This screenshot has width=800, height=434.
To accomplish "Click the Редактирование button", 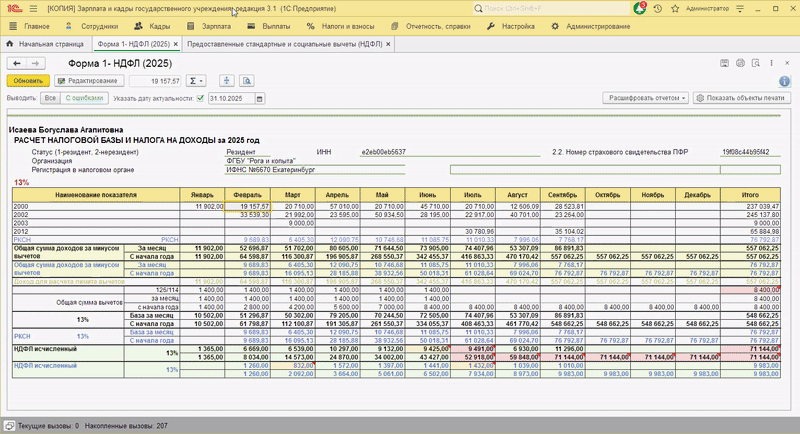I will click(x=89, y=81).
